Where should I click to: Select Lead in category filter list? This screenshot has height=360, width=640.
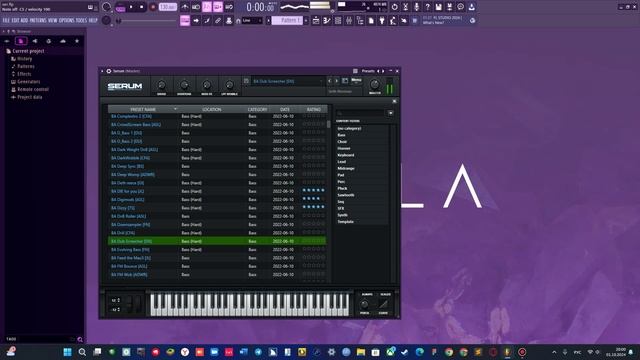[x=342, y=162]
